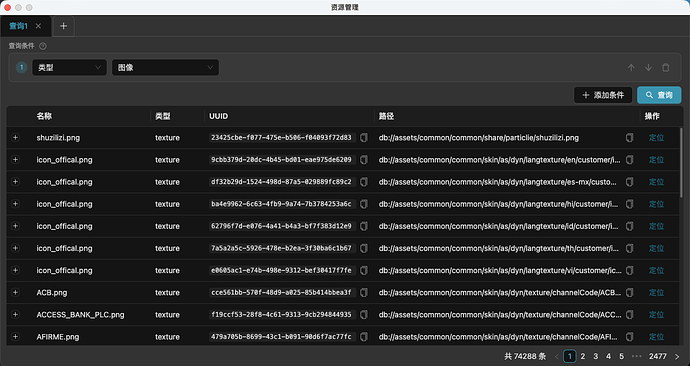Expand the ACB.png row
Image resolution: width=690 pixels, height=366 pixels.
click(15, 292)
